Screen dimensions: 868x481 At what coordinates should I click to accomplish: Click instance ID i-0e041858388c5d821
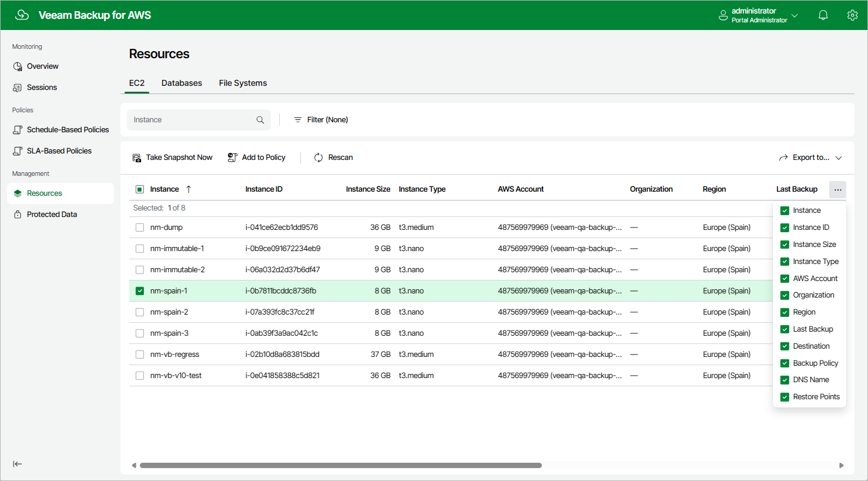pyautogui.click(x=283, y=376)
